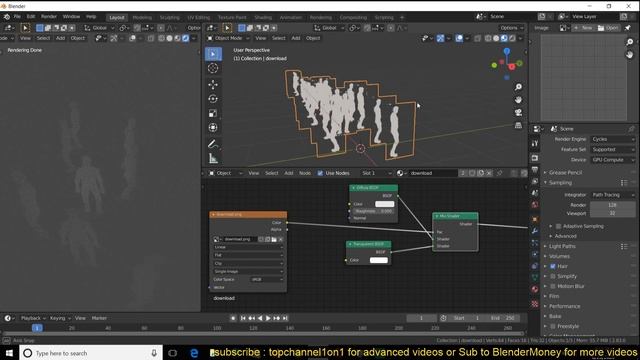Select the Scale tool
Viewport: 640px width, 360px height.
(x=213, y=113)
